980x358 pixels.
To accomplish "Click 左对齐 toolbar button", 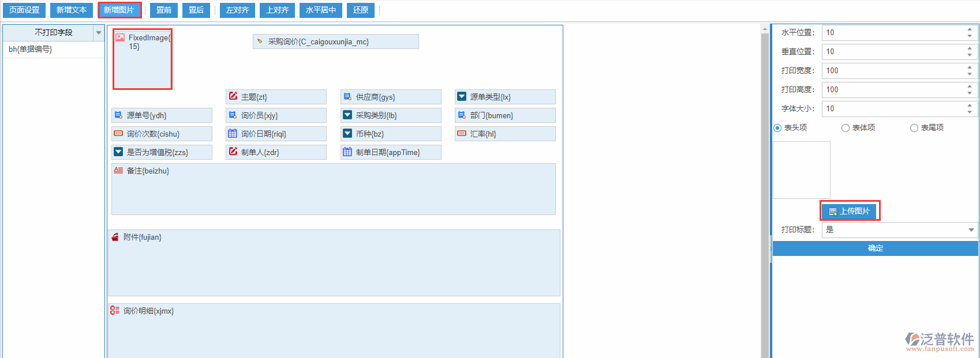I will point(237,10).
